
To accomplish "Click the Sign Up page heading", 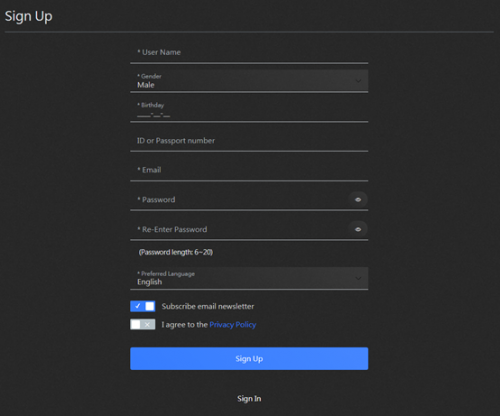I will coord(28,16).
